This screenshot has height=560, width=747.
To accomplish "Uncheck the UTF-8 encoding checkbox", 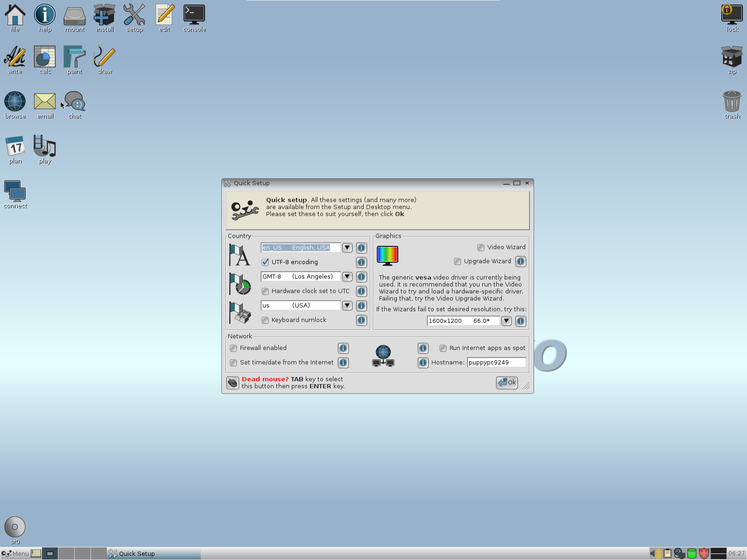I will [265, 262].
